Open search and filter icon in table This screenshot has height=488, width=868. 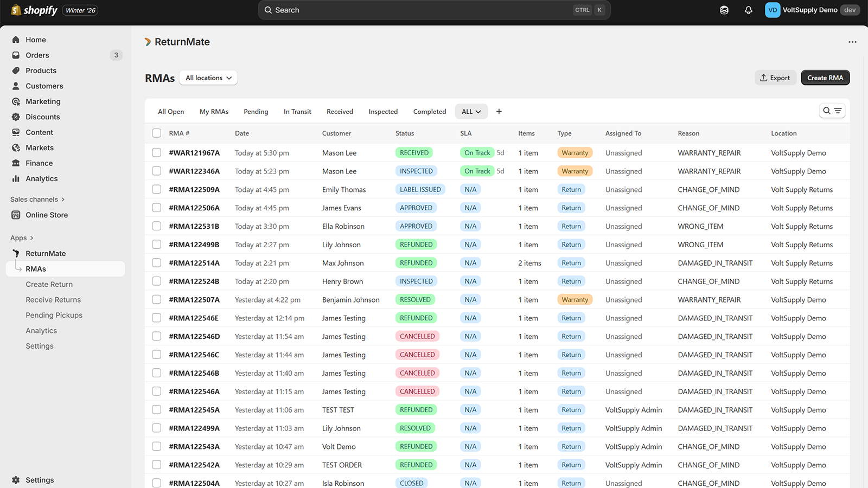tap(832, 111)
